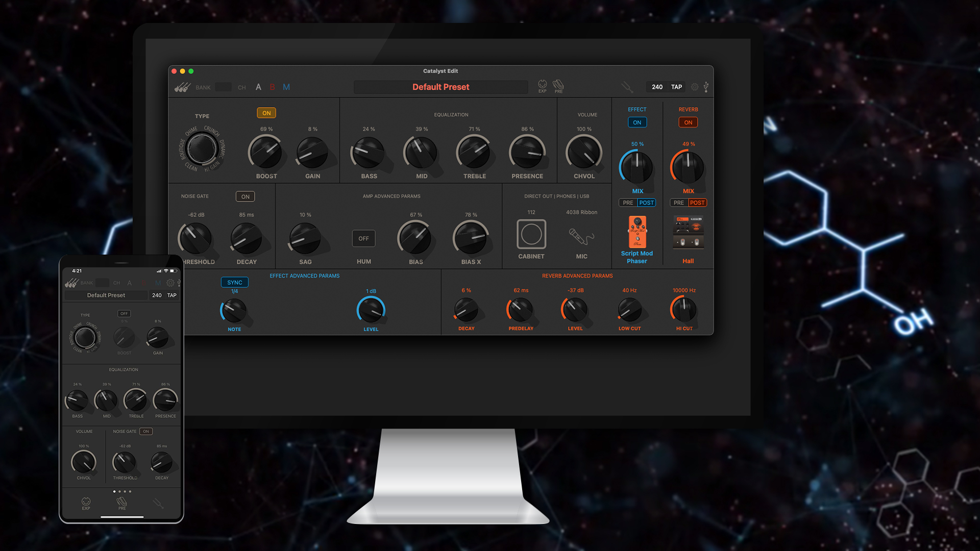Toggle the Boost ON button on desktop
Viewport: 980px width, 551px height.
point(266,113)
